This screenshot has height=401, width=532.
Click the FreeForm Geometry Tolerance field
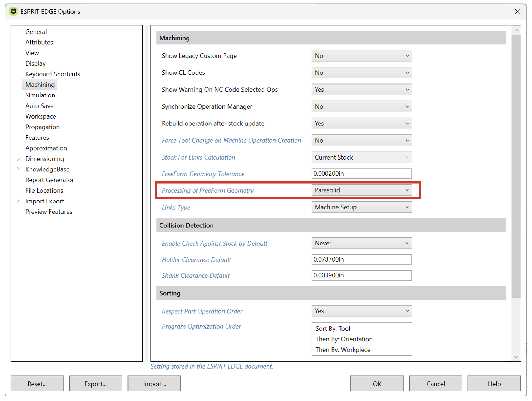pos(362,174)
